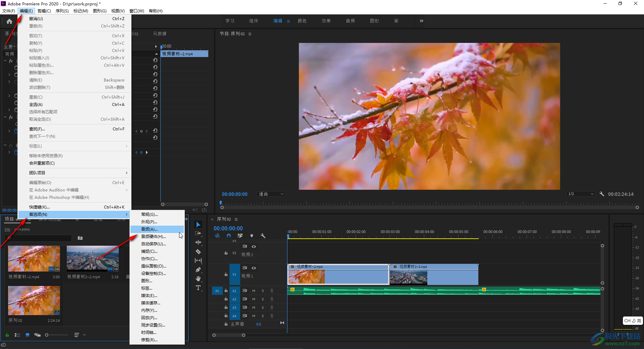Choose 音频(A)... preferences entry
Screen dimensions: 644x349
tap(157, 229)
